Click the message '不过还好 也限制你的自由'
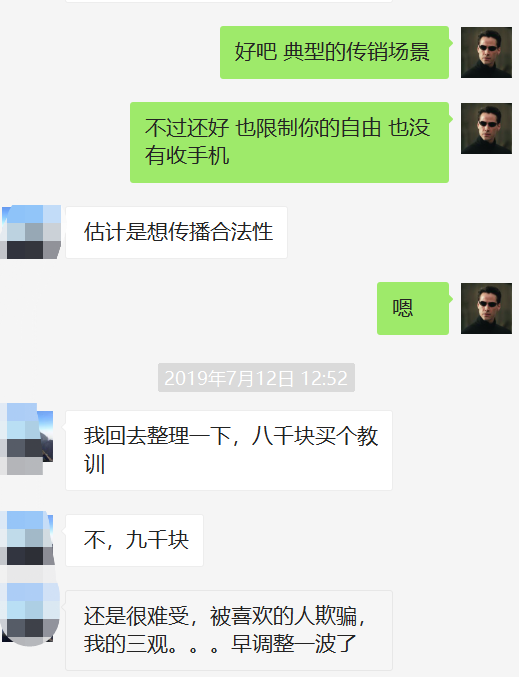519x677 pixels. click(289, 142)
